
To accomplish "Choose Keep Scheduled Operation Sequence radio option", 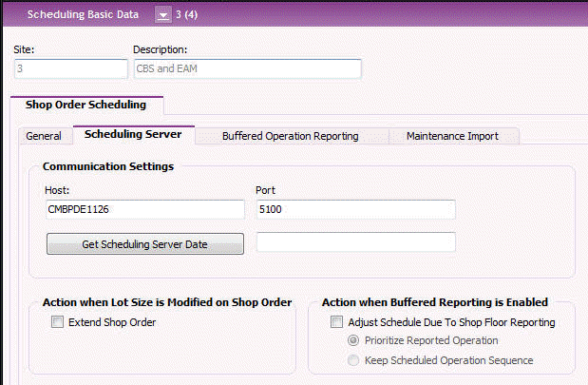I will 354,360.
